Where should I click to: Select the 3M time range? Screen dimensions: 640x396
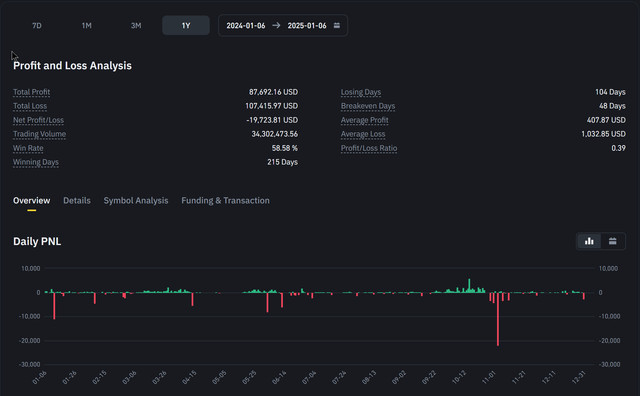click(136, 26)
